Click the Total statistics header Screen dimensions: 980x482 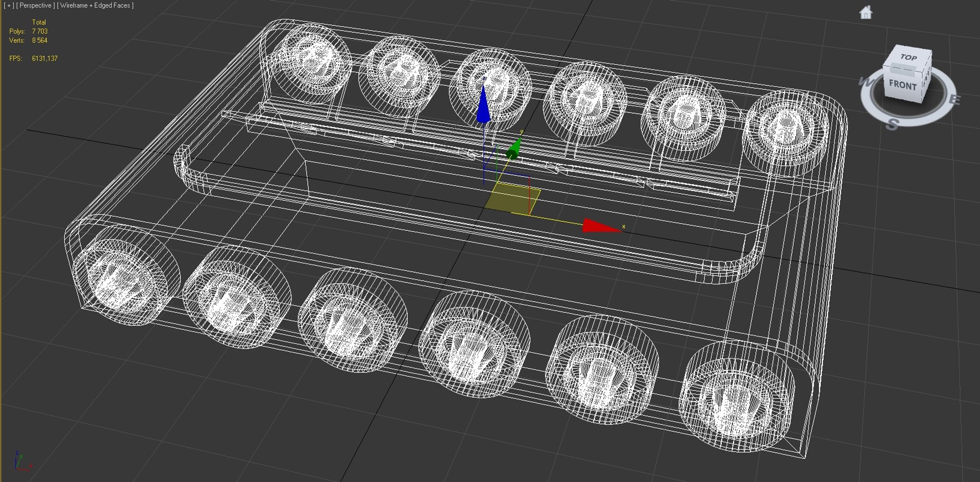pyautogui.click(x=39, y=22)
